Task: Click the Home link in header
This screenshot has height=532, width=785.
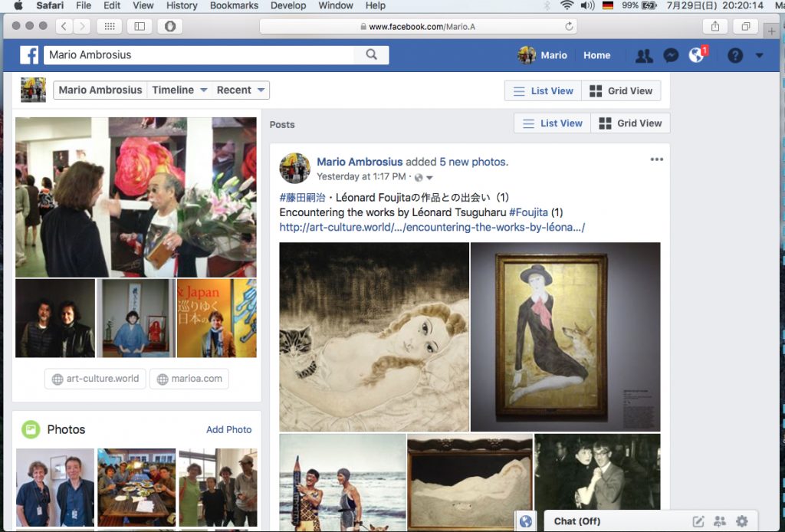Action: pos(596,55)
